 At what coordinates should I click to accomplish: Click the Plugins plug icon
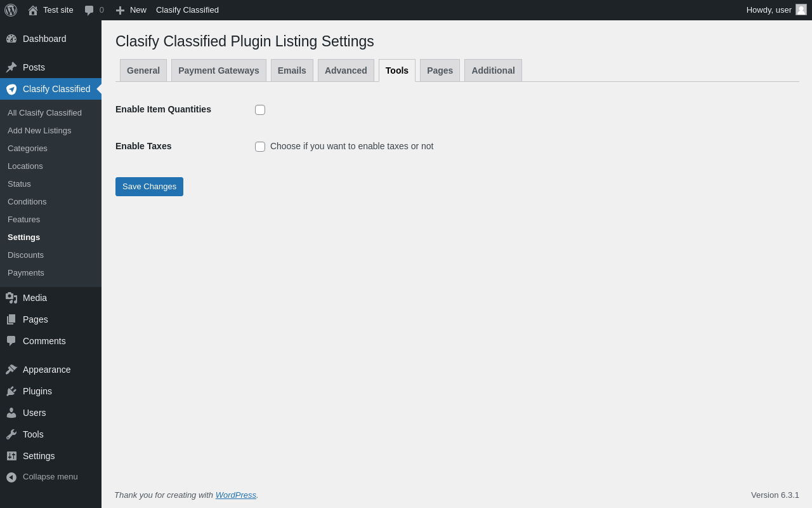[11, 391]
